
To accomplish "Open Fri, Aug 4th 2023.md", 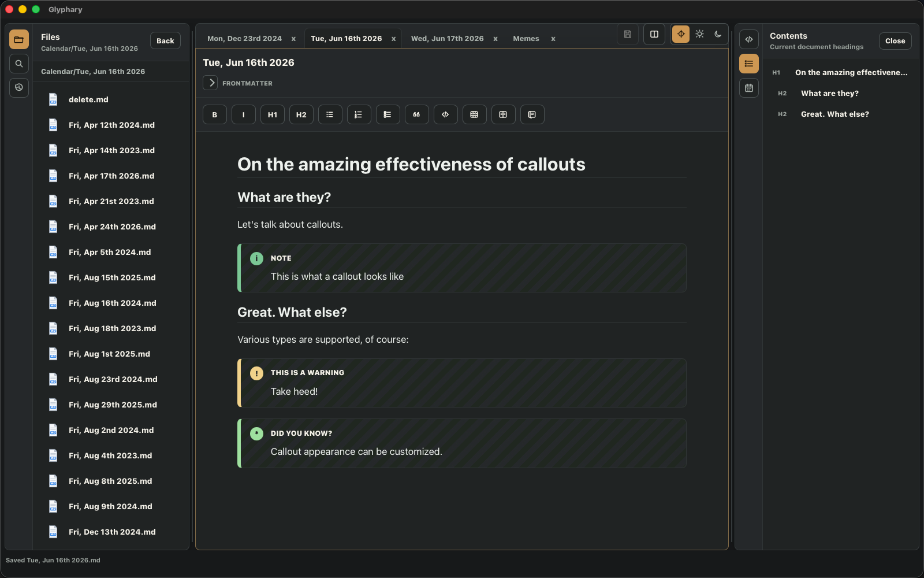I will coord(111,455).
